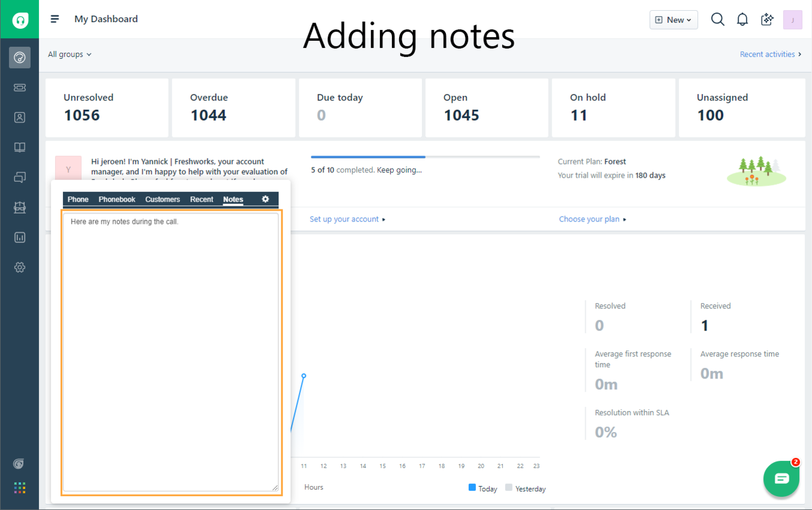The width and height of the screenshot is (812, 510).
Task: Open the notes widget settings gear
Action: coord(265,199)
